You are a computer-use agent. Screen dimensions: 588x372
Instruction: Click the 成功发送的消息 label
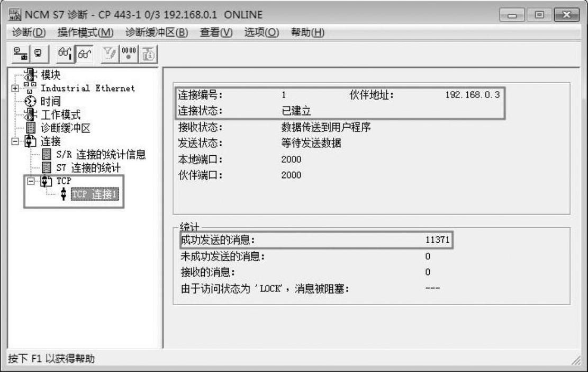(218, 240)
